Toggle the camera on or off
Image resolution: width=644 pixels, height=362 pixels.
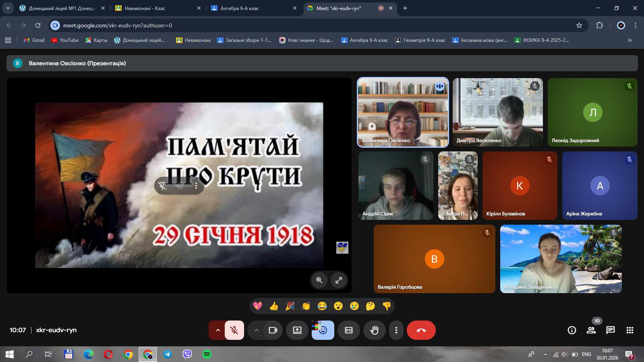(273, 330)
